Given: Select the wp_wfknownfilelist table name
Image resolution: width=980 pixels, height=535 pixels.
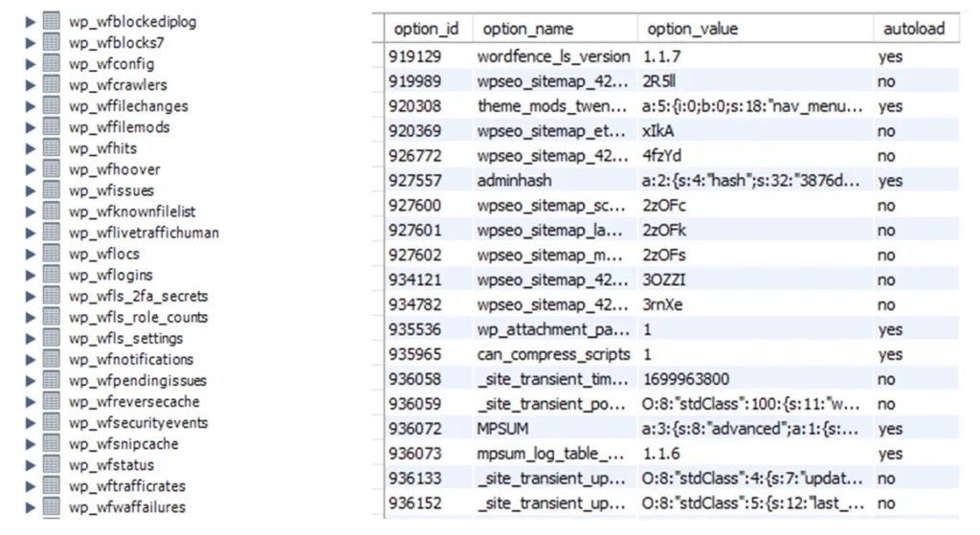Looking at the screenshot, I should pyautogui.click(x=132, y=212).
